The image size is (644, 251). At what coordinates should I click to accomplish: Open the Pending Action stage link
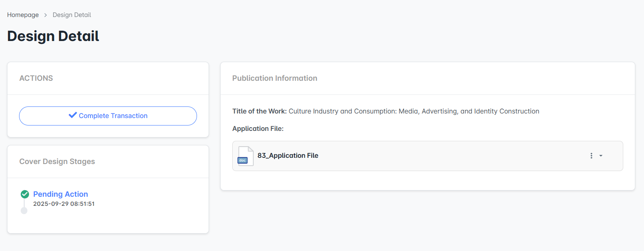tap(61, 194)
